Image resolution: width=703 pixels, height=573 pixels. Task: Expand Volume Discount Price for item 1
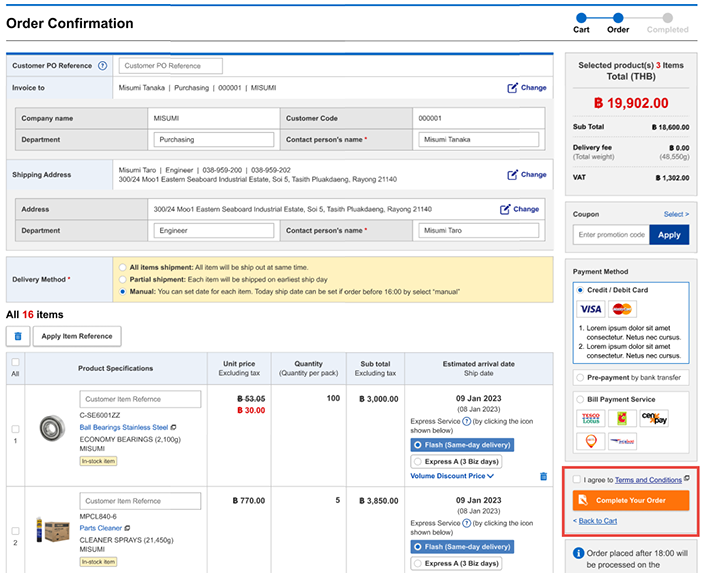click(453, 476)
